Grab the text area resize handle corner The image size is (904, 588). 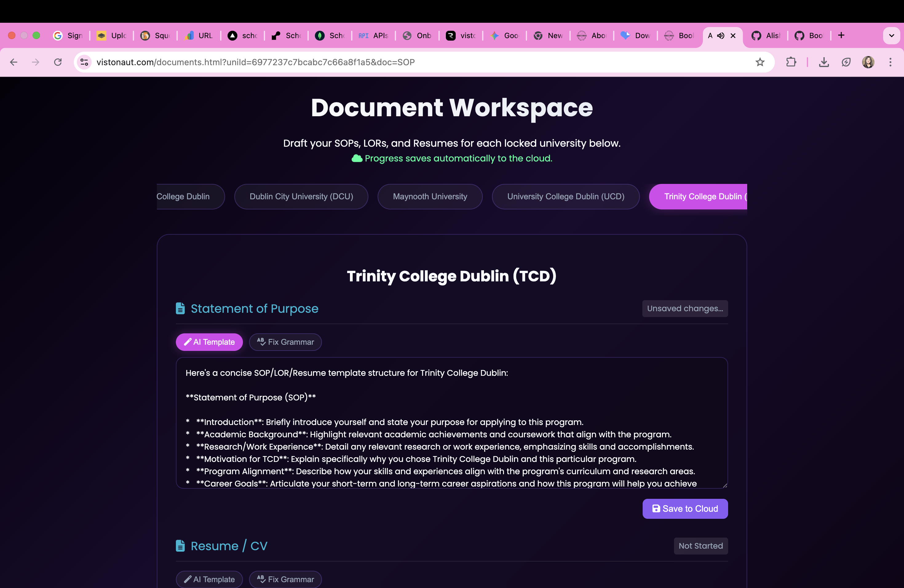[x=725, y=486]
